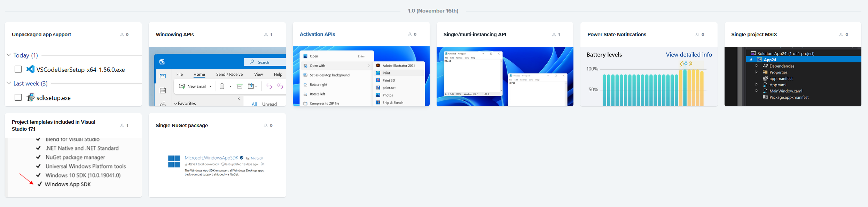Open the Microsoft.WindowsAppSDK package link
This screenshot has height=207, width=868.
coord(211,158)
